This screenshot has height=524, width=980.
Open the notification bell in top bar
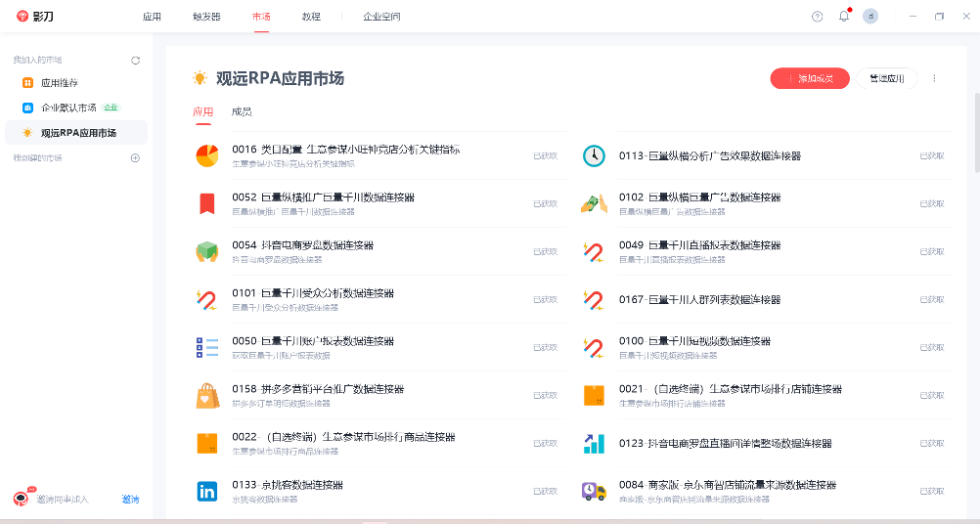(844, 17)
